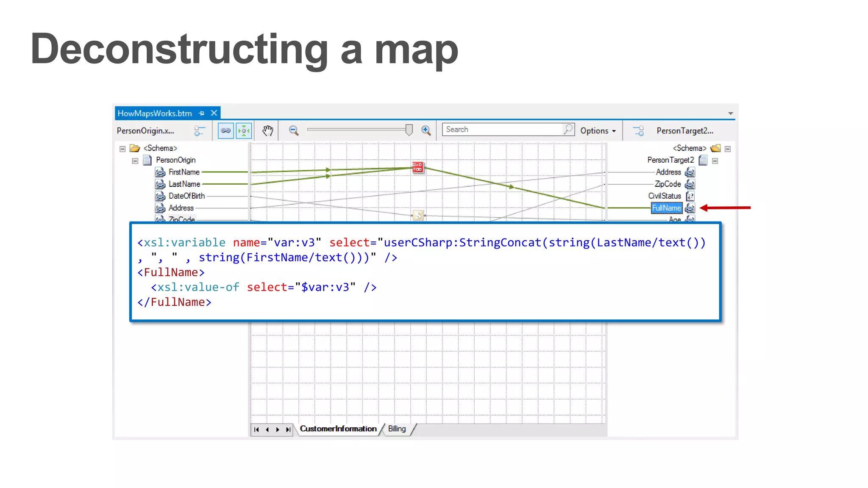Click the destination ZipCode element icon
The image size is (868, 488).
coord(690,184)
